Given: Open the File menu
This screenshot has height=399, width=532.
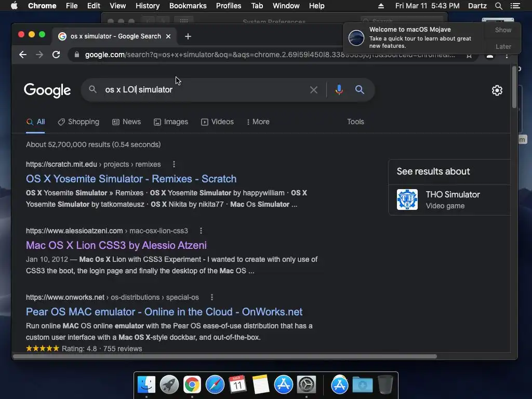Looking at the screenshot, I should pos(72,6).
